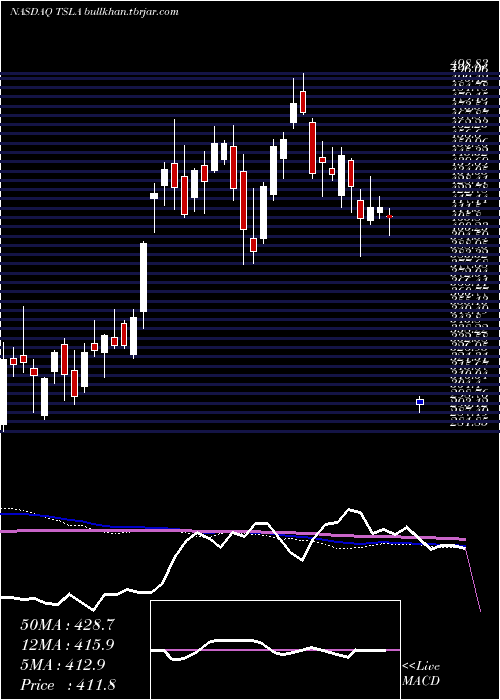Click the 50MA : 428.7 reading

pos(68,625)
